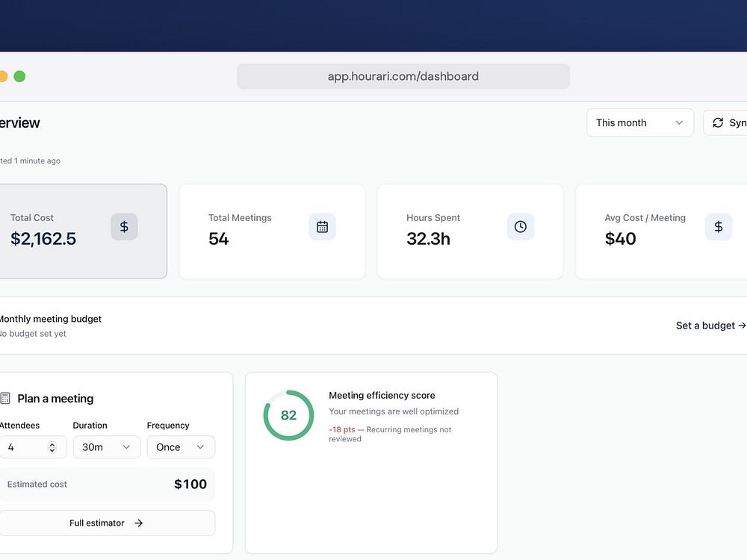Open the This month period dropdown
Image resolution: width=747 pixels, height=560 pixels.
pos(640,123)
